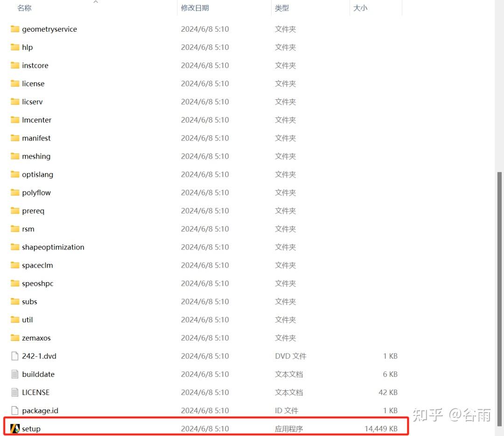Select the folder name 'hlp'
504x436 pixels.
click(28, 47)
